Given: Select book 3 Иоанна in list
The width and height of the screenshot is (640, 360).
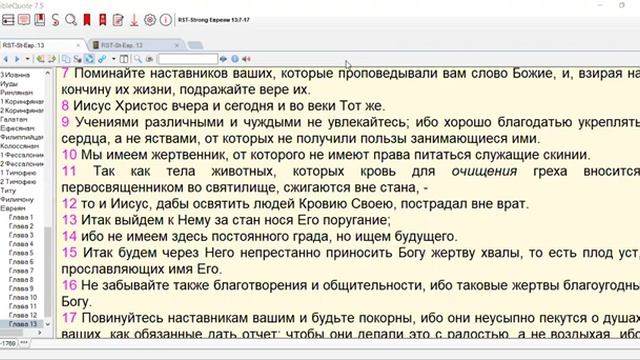Looking at the screenshot, I should (15, 75).
